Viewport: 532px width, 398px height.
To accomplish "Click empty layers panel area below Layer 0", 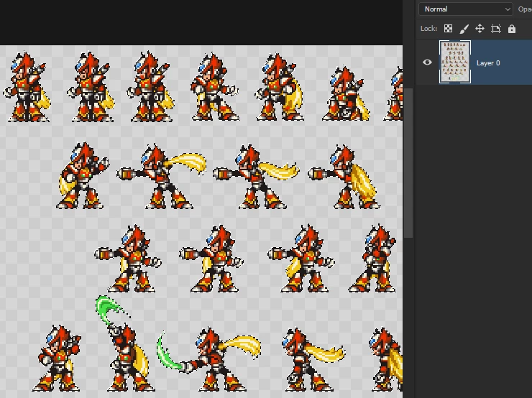I will click(474, 237).
